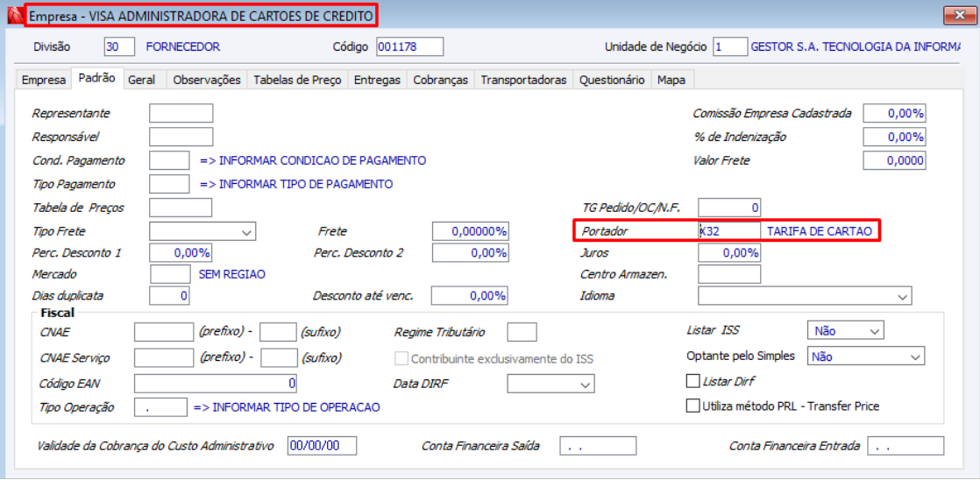Click the Juros percentage field
Screen dimensions: 980x480
(x=729, y=253)
